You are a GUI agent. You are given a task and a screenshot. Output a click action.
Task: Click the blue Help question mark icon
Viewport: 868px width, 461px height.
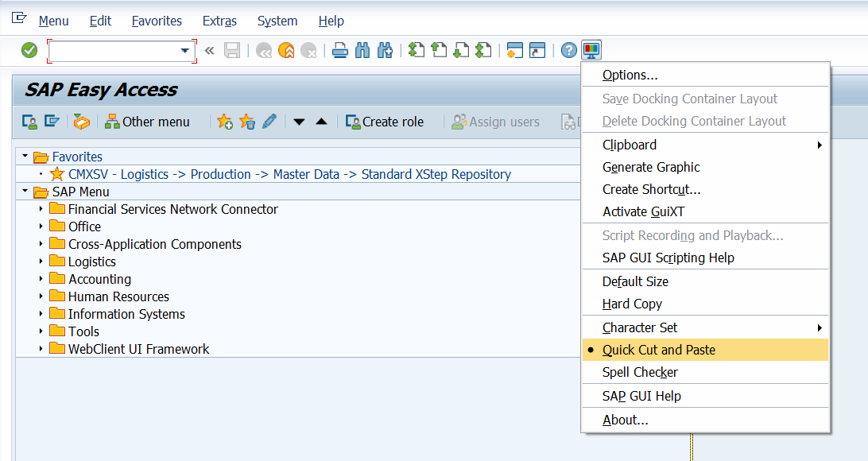tap(568, 50)
